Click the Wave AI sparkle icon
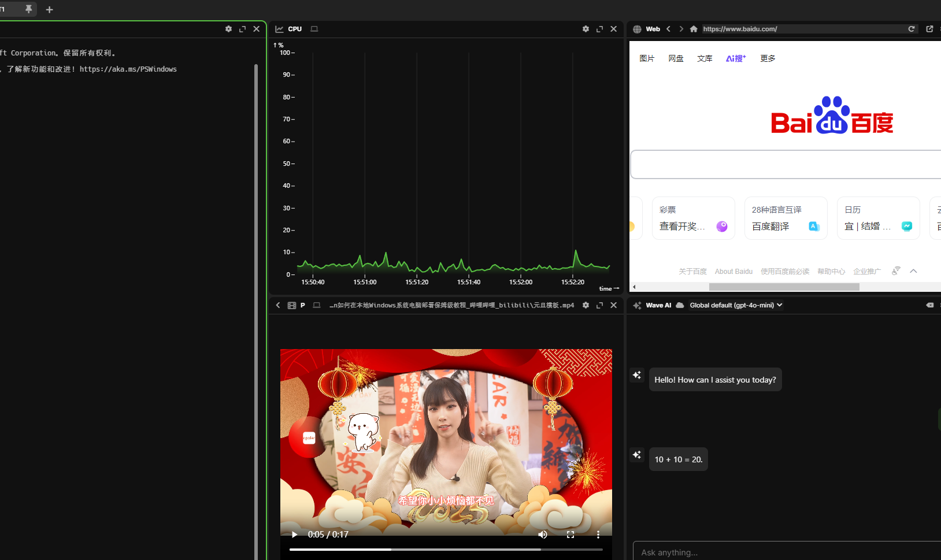This screenshot has width=941, height=560. click(636, 305)
